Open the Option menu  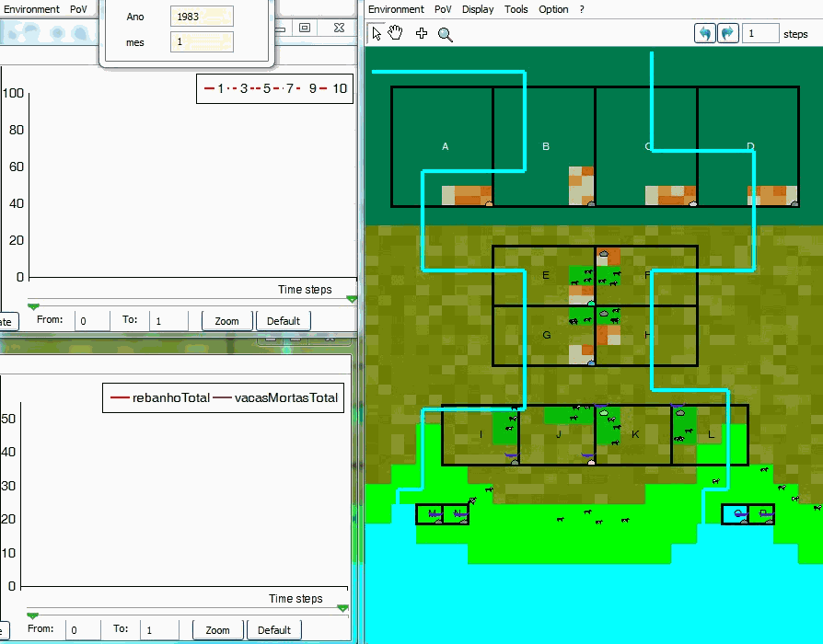tap(553, 9)
